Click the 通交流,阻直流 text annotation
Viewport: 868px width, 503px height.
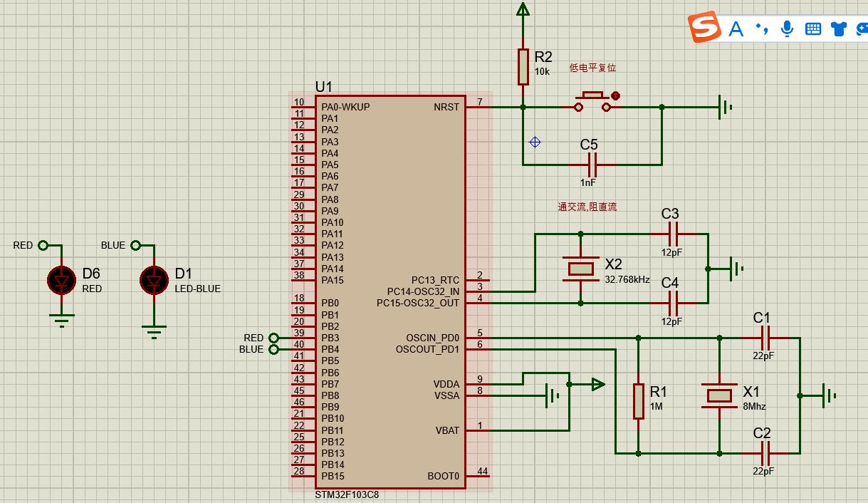587,207
